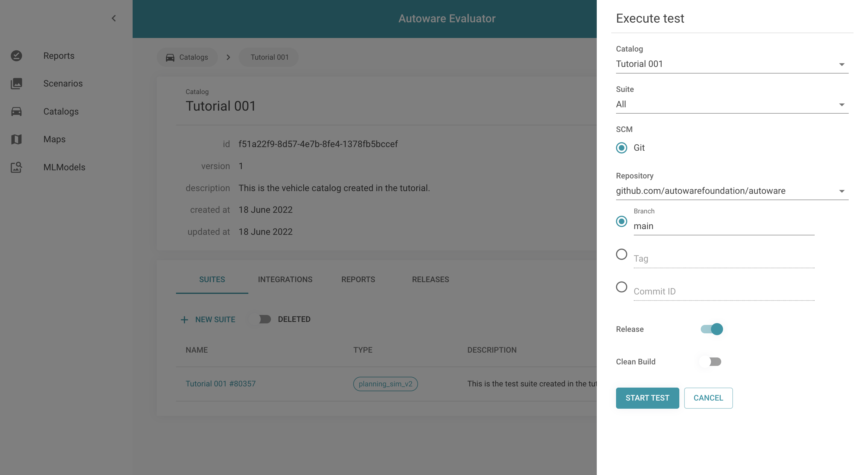
Task: Select the Commit ID radio button
Action: [x=622, y=287]
